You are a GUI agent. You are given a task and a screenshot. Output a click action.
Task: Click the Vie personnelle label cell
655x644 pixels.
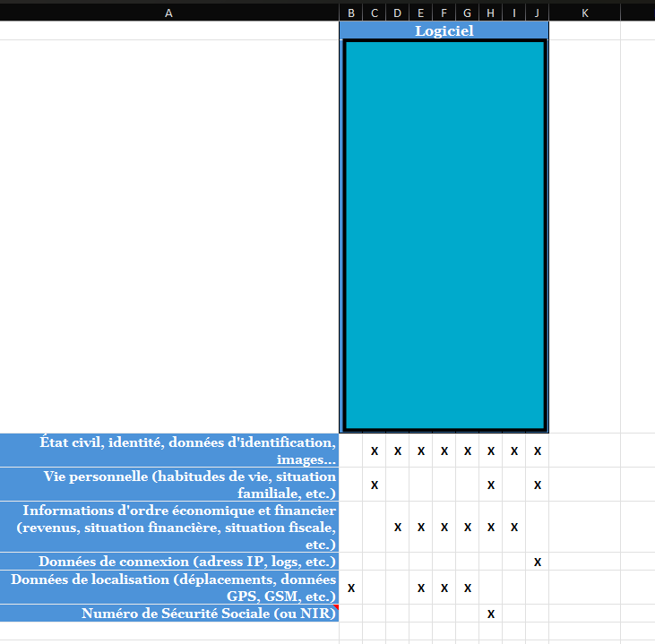(169, 484)
